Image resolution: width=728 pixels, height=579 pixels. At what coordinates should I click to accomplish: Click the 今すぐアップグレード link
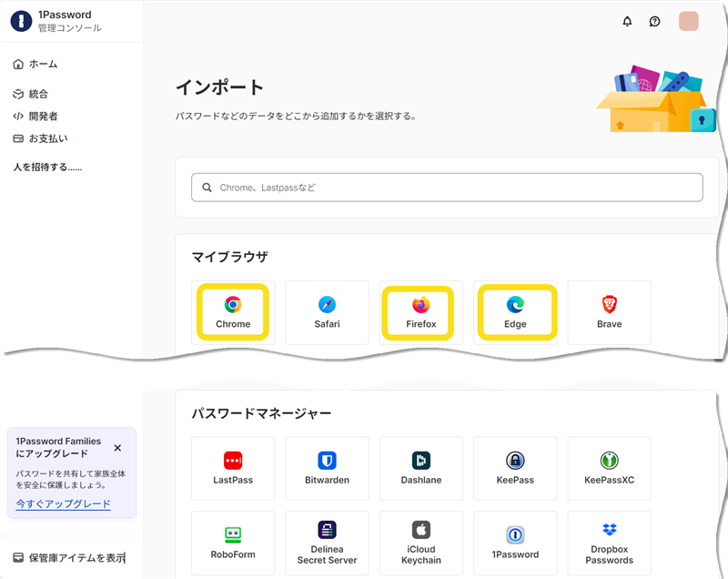[63, 503]
